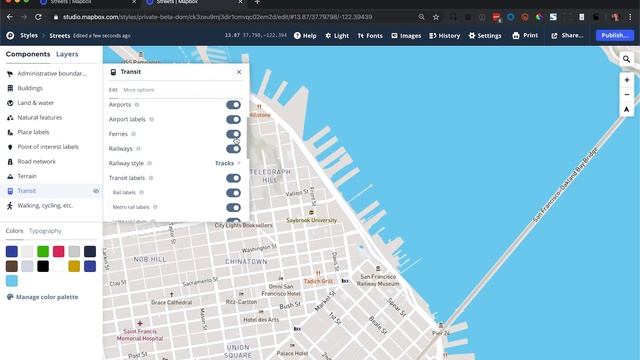Bookmark the page with star icon
640x360 pixels.
436,17
